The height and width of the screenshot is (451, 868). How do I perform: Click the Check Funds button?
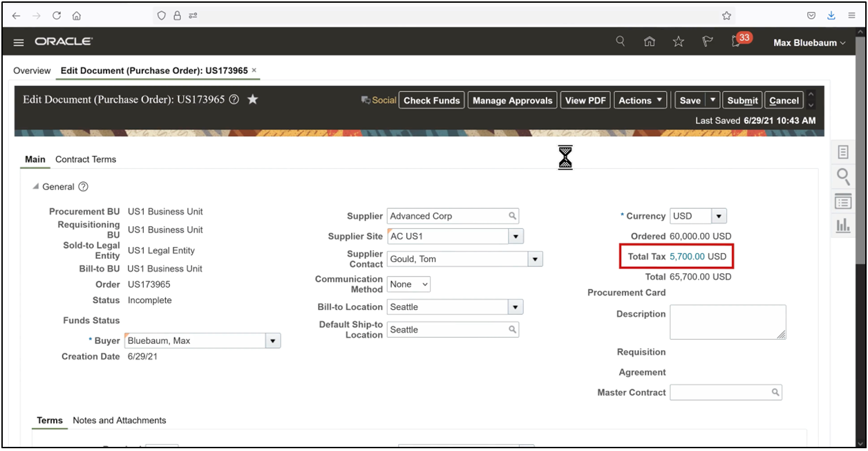pyautogui.click(x=431, y=100)
